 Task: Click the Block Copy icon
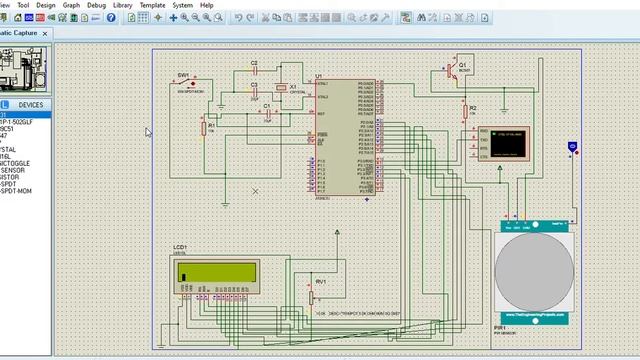point(303,18)
